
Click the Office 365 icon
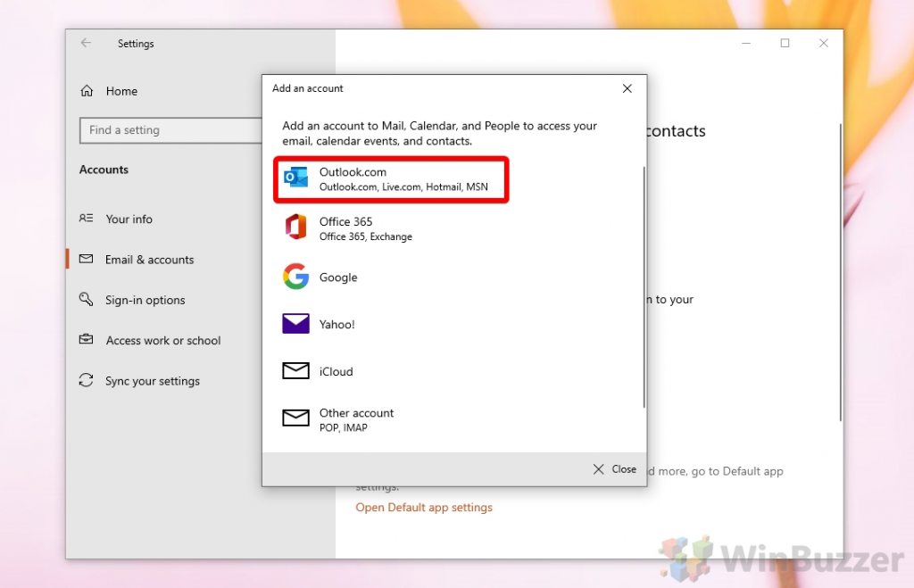295,228
